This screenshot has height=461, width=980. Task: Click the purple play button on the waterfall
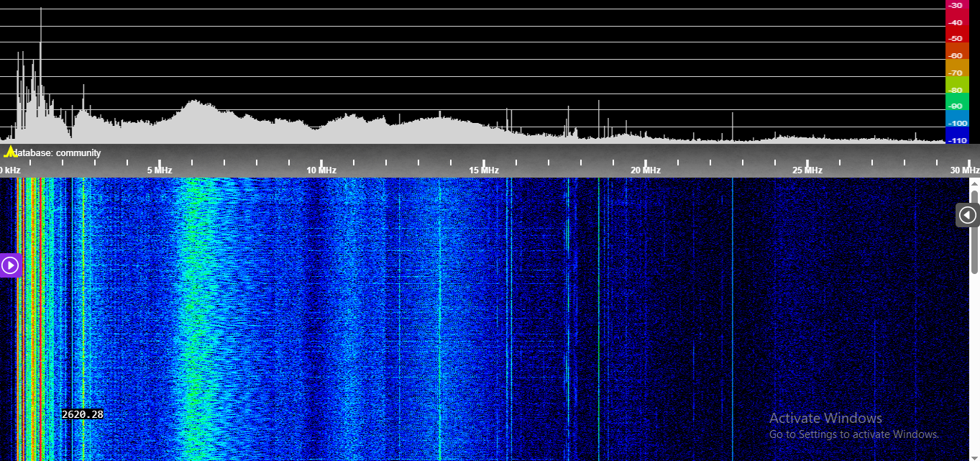tap(11, 265)
